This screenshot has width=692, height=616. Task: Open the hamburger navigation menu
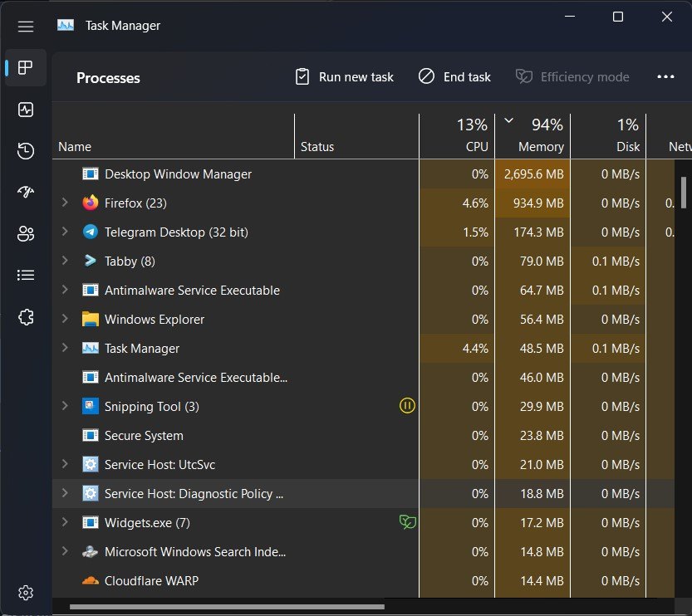[26, 27]
